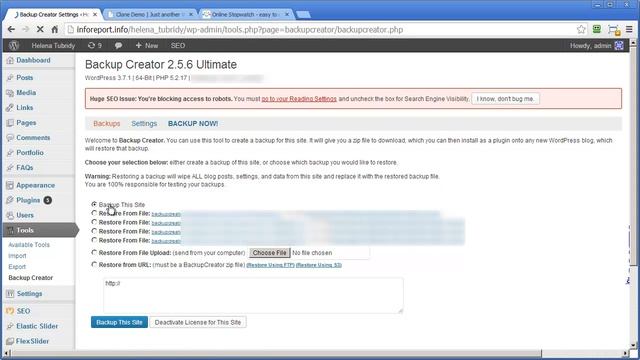640x360 pixels.
Task: Open Elastic Slider in the sidebar
Action: [37, 326]
